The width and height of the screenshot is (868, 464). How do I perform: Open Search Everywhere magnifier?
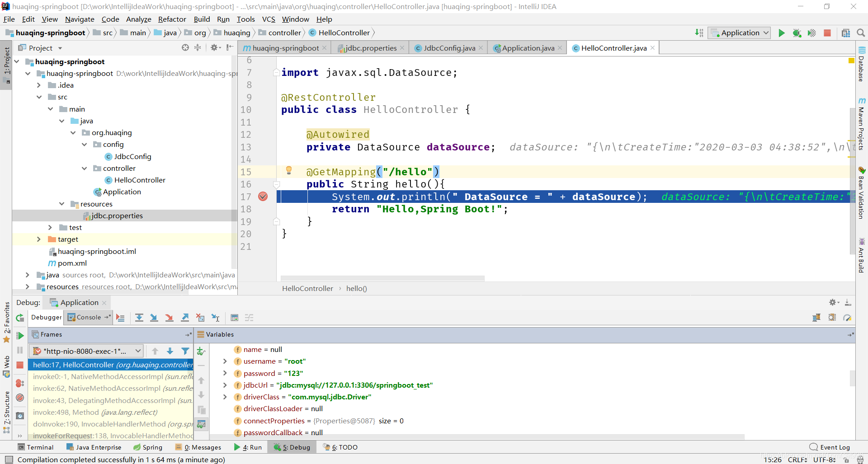click(x=861, y=33)
